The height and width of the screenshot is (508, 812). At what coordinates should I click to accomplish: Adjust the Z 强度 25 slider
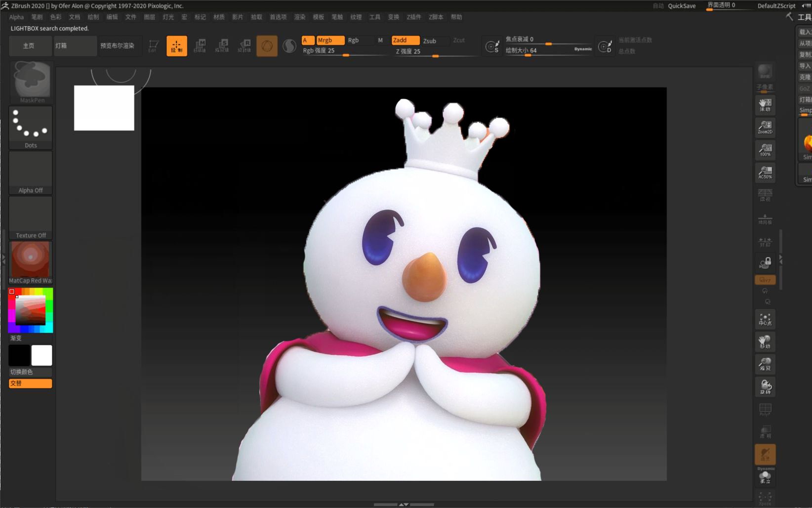pos(435,51)
